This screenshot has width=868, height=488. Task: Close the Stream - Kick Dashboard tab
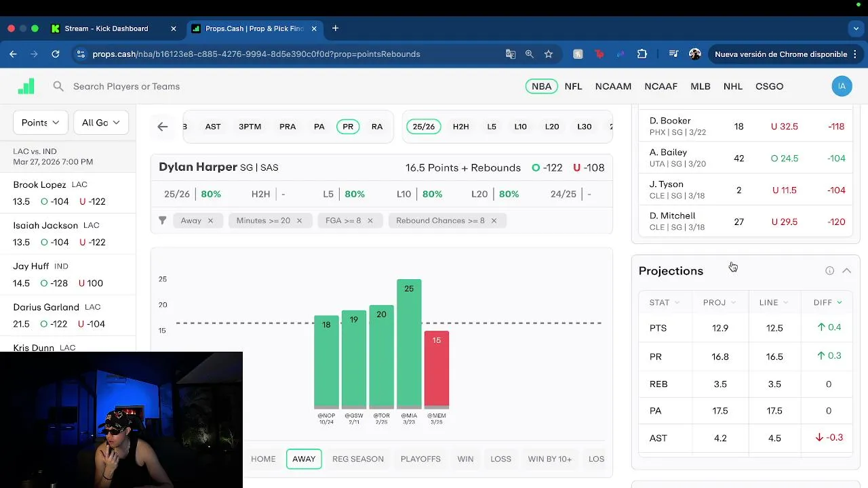pyautogui.click(x=174, y=28)
